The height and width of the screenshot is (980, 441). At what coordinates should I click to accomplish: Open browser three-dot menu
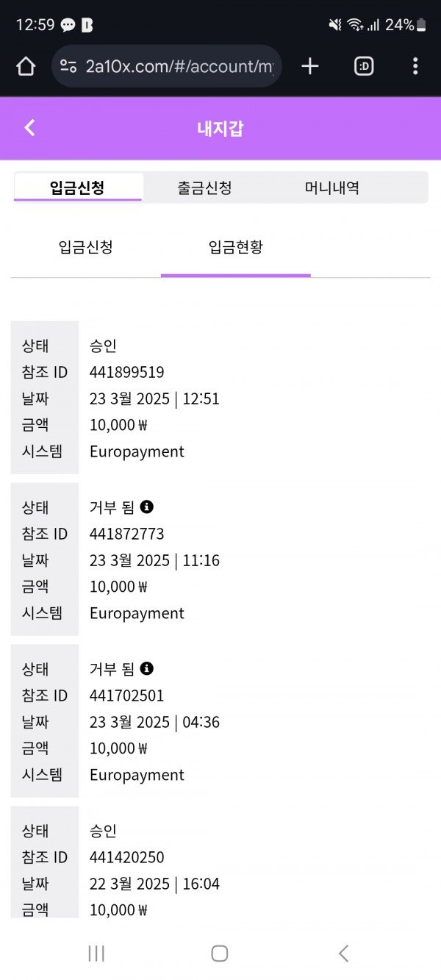pyautogui.click(x=415, y=67)
